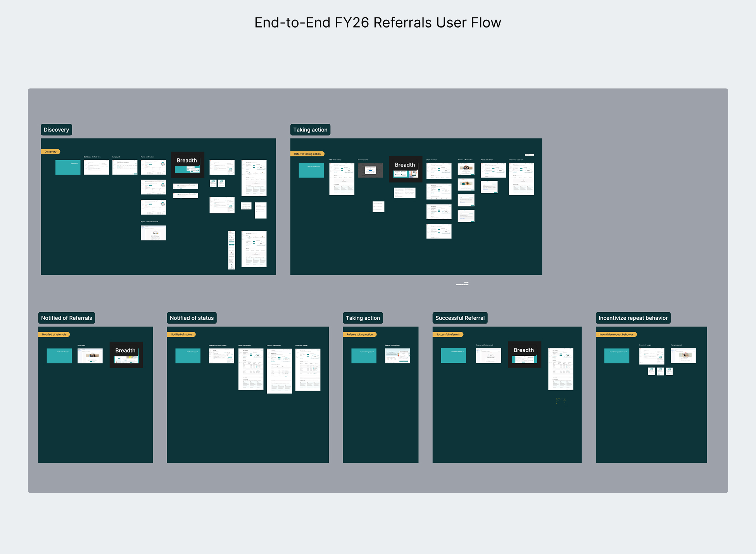Select the Discovery section label
Image resolution: width=756 pixels, height=554 pixels.
click(x=56, y=130)
